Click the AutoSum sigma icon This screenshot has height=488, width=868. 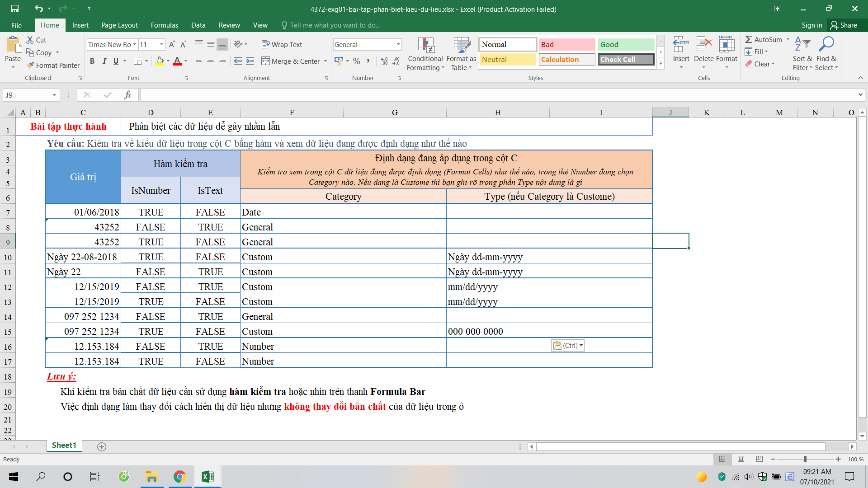tap(749, 39)
